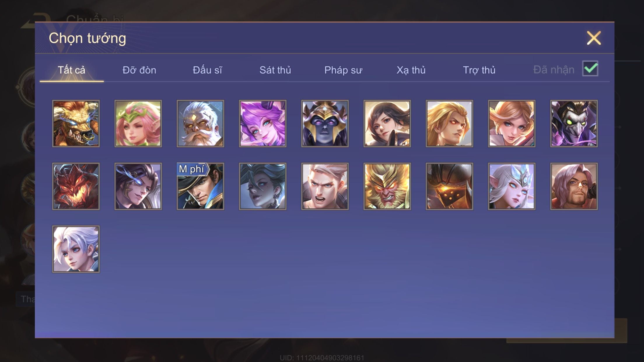Select the white-haired boy hero in third row
The height and width of the screenshot is (362, 644).
pos(76,249)
